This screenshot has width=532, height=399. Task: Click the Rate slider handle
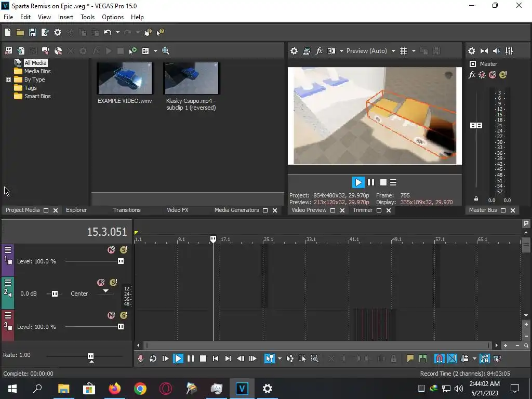[90, 356]
